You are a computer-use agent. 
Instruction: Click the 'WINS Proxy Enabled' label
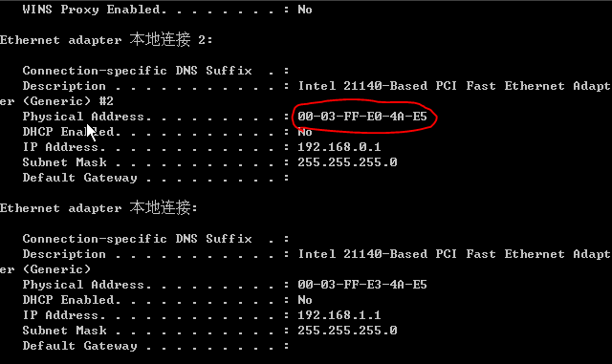(95, 10)
